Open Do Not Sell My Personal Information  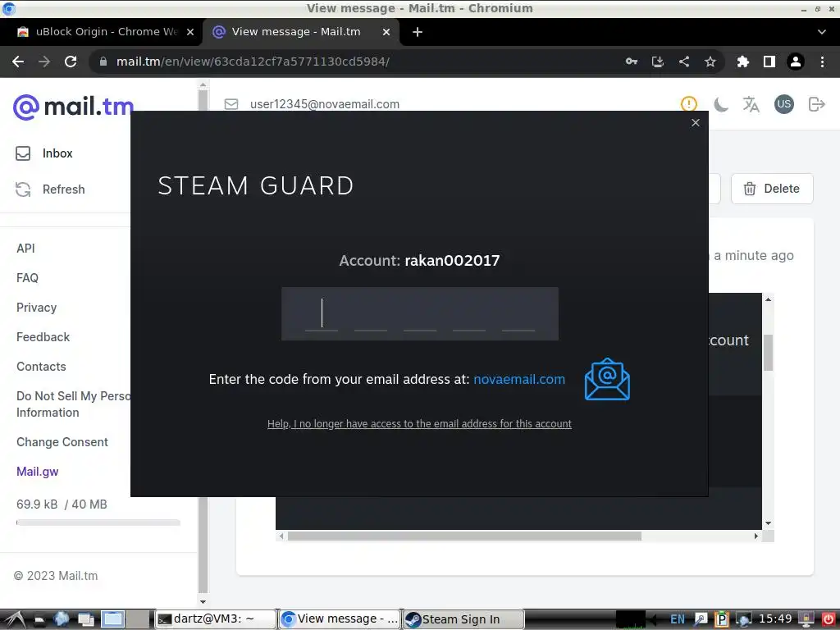tap(73, 404)
